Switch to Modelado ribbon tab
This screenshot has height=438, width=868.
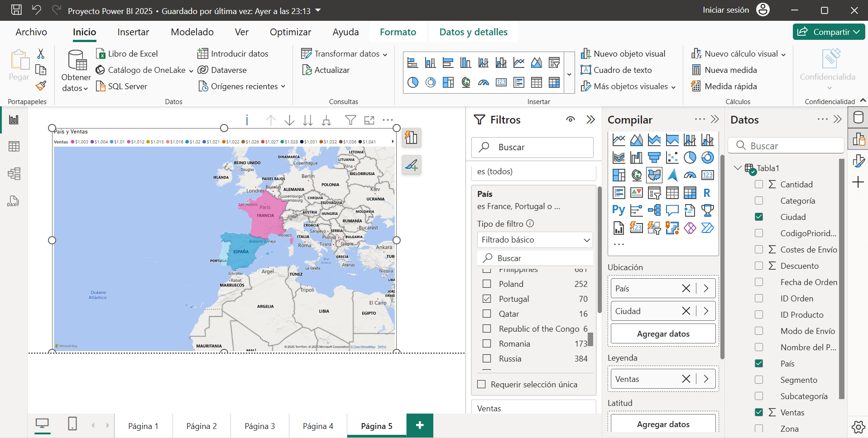pos(192,32)
